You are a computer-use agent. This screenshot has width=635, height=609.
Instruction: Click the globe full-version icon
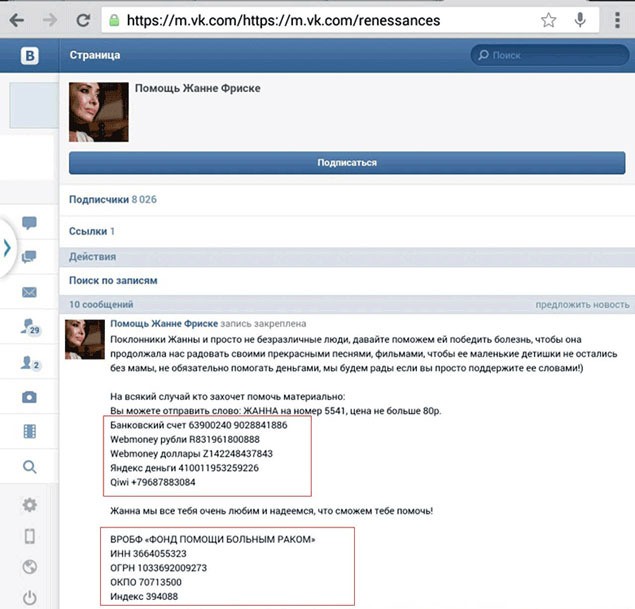click(x=30, y=567)
